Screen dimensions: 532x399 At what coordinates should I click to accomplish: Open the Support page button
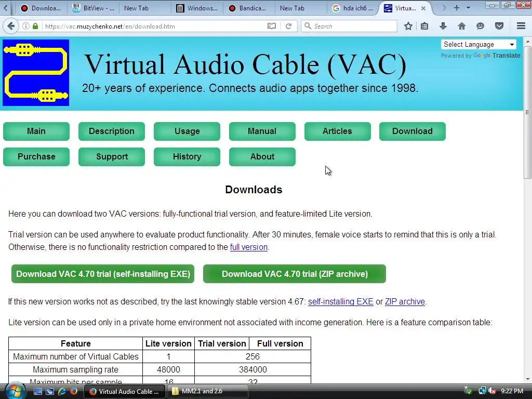pyautogui.click(x=112, y=157)
